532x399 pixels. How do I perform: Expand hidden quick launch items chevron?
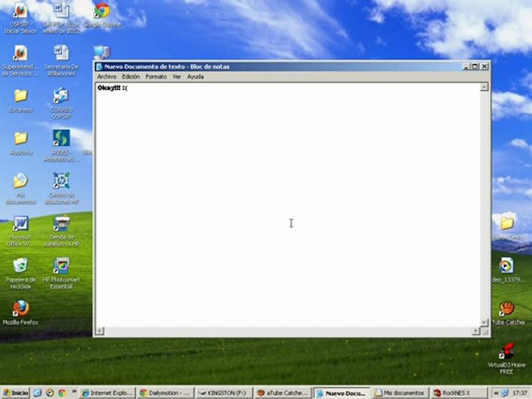coord(74,392)
